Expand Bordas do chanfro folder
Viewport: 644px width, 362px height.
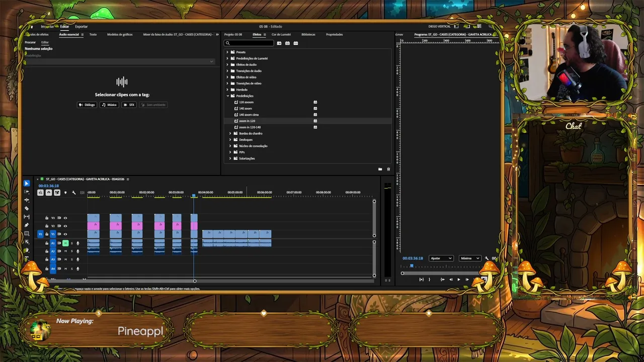[x=230, y=133]
